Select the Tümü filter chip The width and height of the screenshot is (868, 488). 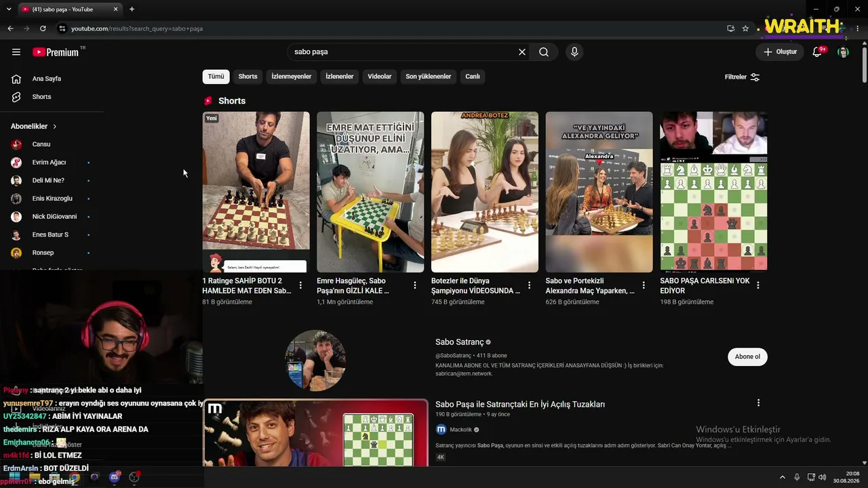click(216, 77)
